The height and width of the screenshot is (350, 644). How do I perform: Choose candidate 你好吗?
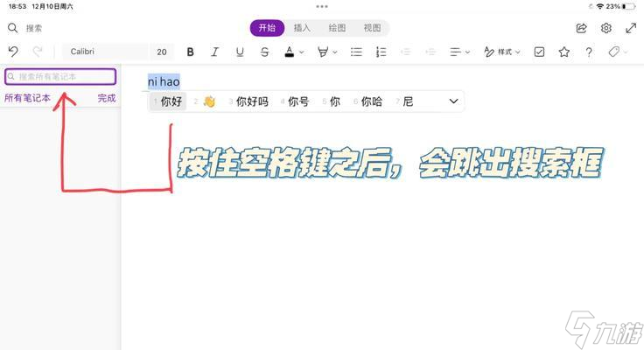[x=248, y=101]
